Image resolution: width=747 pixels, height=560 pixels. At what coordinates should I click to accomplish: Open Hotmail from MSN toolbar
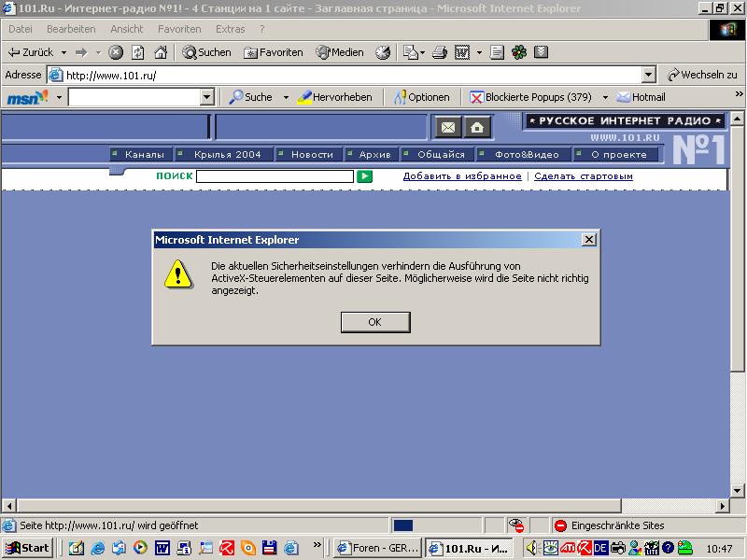pos(641,97)
